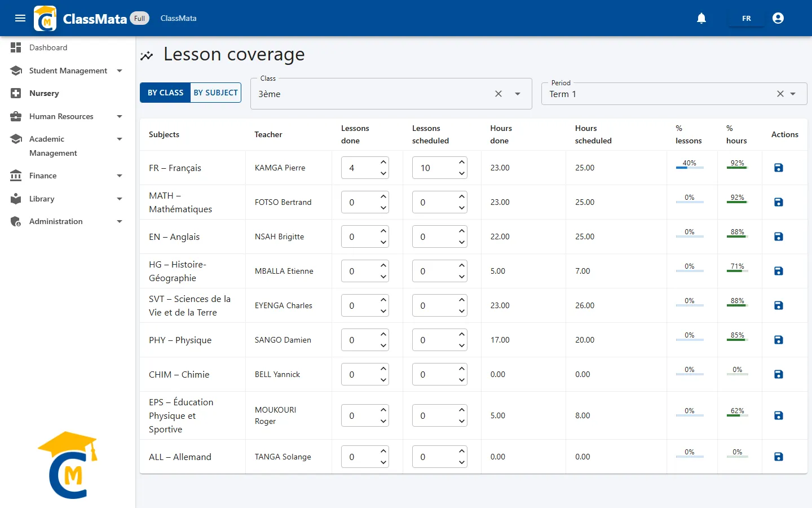Click Chimie lessons done input field

point(365,374)
